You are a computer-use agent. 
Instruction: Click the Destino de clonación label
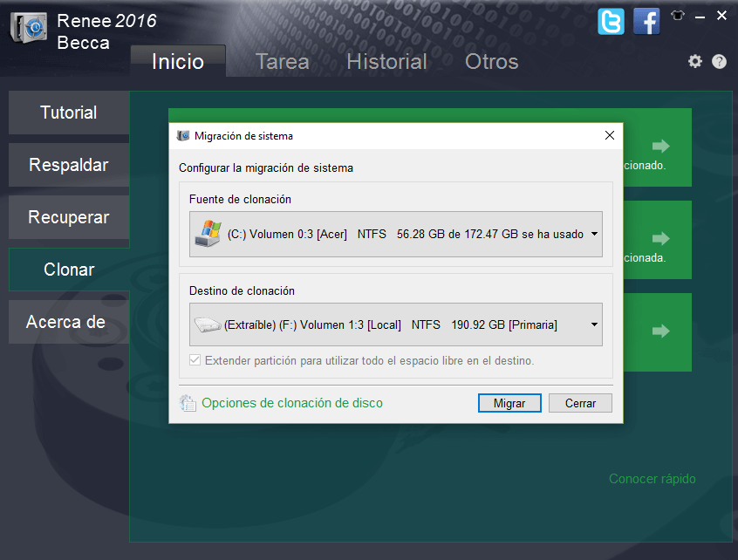coord(242,290)
